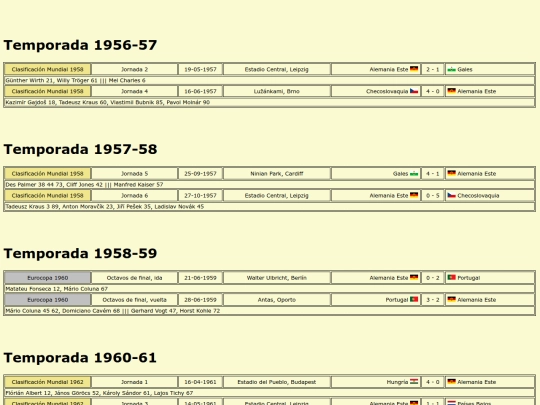Click the date '25-09-1957'
540x405 pixels.
tap(200, 174)
